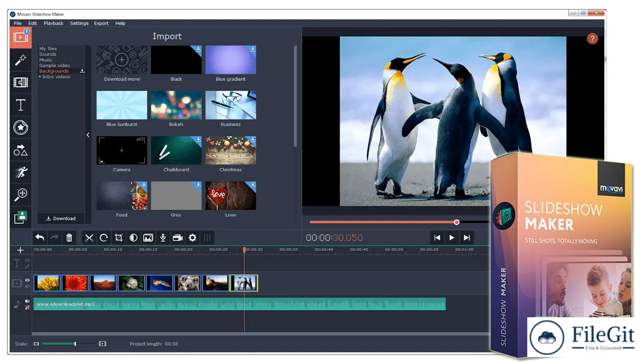Collapse the import panel with left chevron
The width and height of the screenshot is (644, 362).
(88, 135)
